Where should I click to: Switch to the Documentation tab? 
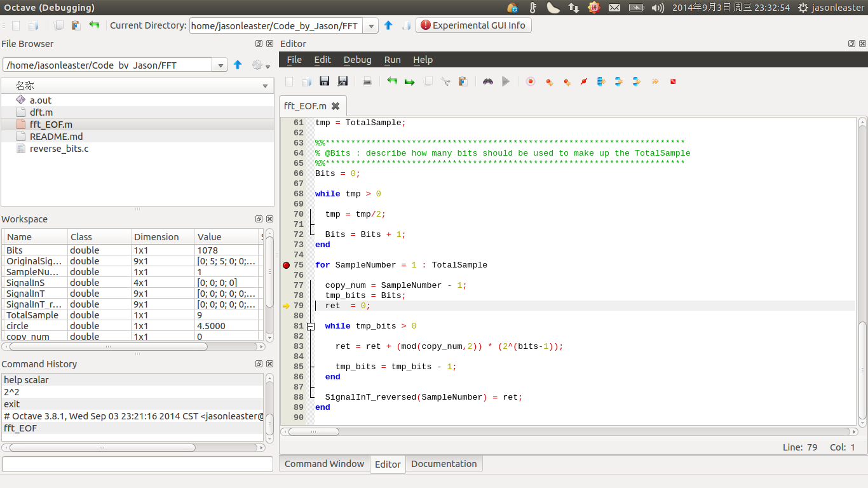point(444,464)
